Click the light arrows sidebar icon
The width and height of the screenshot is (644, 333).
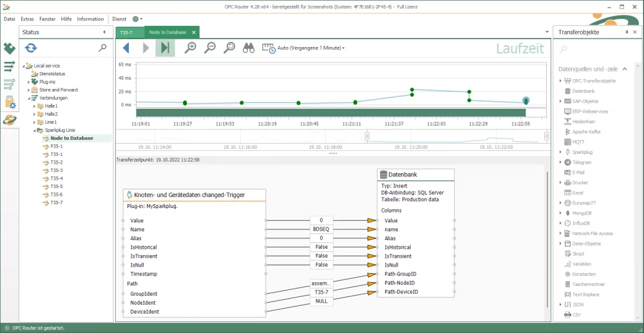pos(10,84)
